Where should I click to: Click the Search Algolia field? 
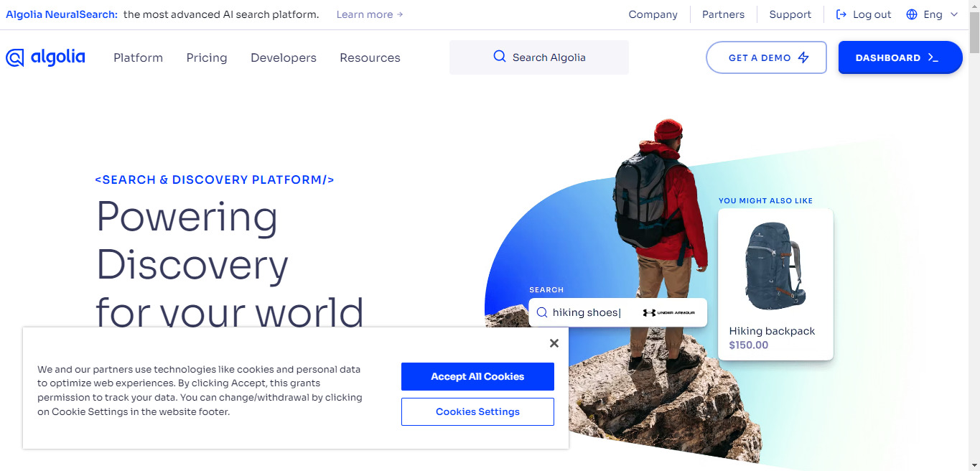coord(539,57)
